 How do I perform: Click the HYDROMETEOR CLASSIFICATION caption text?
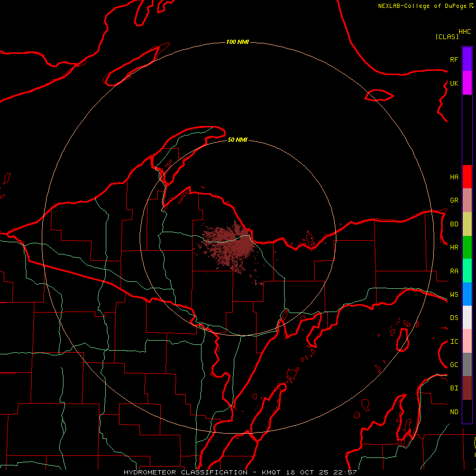[186, 472]
